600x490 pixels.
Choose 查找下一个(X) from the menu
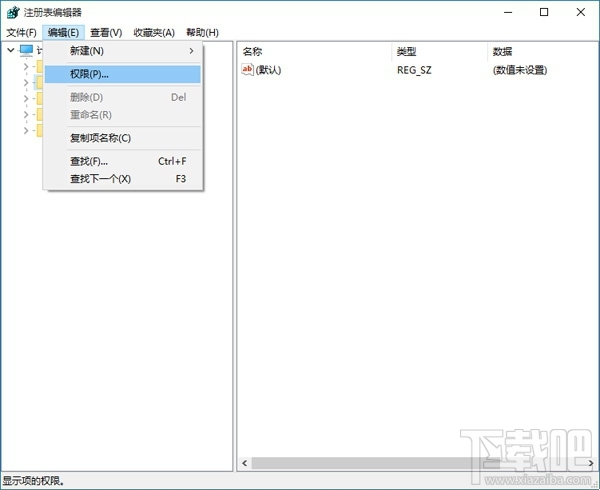pyautogui.click(x=122, y=179)
